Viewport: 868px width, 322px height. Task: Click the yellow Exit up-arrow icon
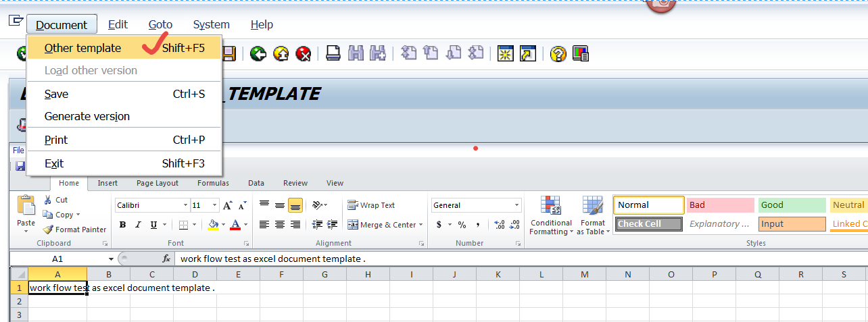coord(281,54)
